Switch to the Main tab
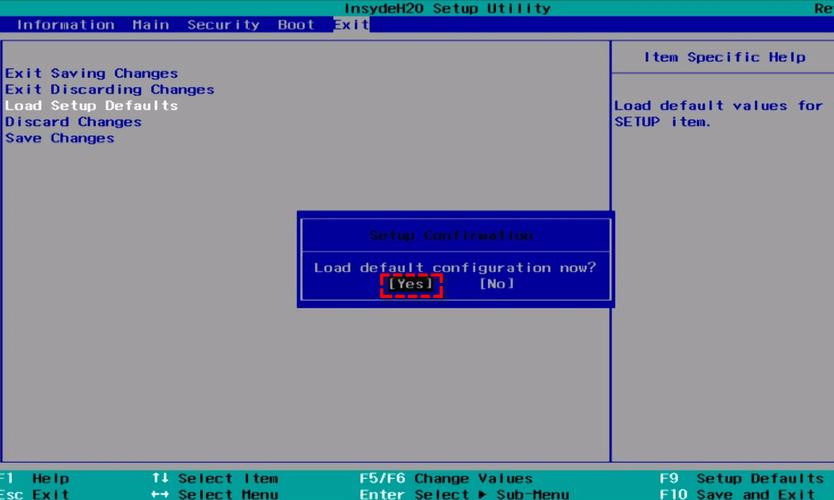This screenshot has height=500, width=834. tap(150, 25)
